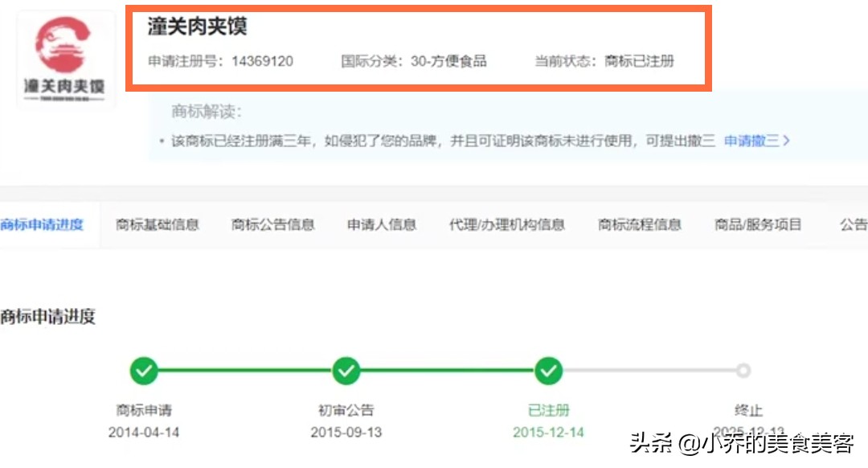Click the green checkmark icon above 已注册
Screen dimensions: 868x468
point(548,371)
